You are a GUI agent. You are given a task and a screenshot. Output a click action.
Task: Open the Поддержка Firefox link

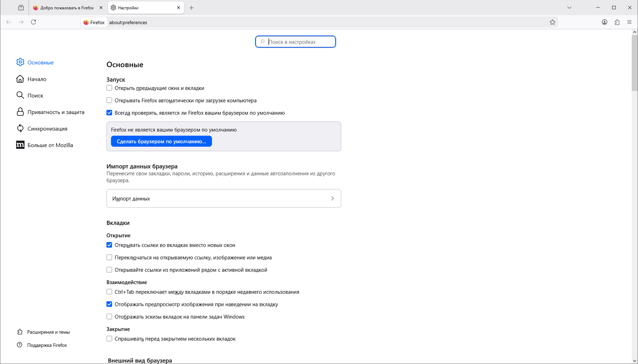click(47, 345)
